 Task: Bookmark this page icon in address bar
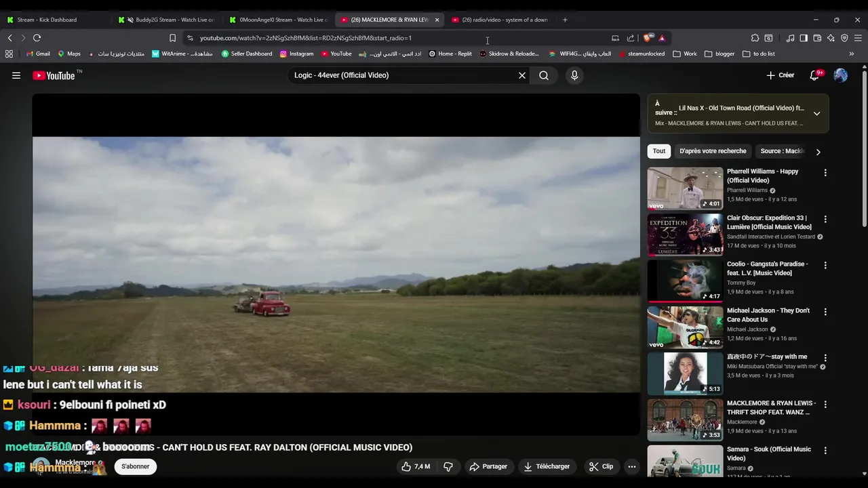172,38
